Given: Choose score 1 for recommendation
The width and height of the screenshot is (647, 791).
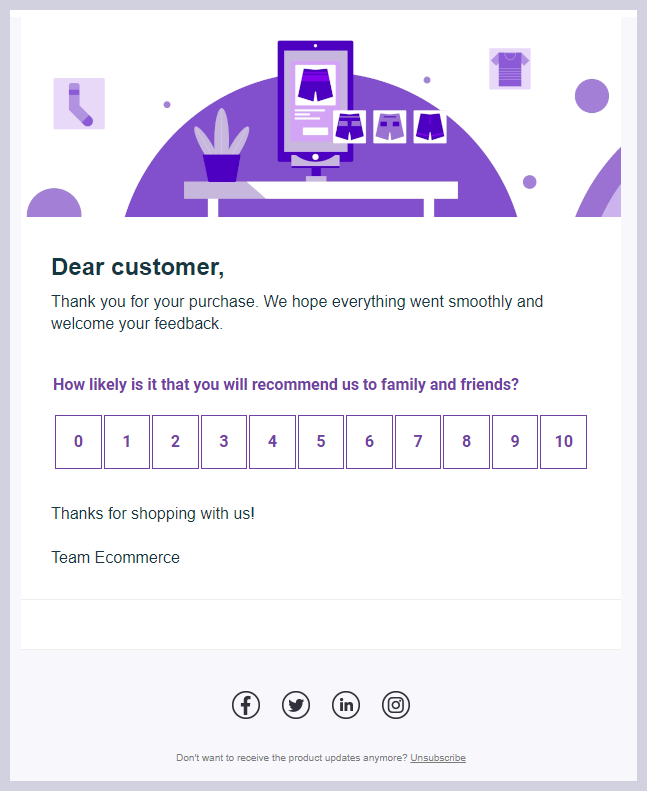Looking at the screenshot, I should coord(127,442).
